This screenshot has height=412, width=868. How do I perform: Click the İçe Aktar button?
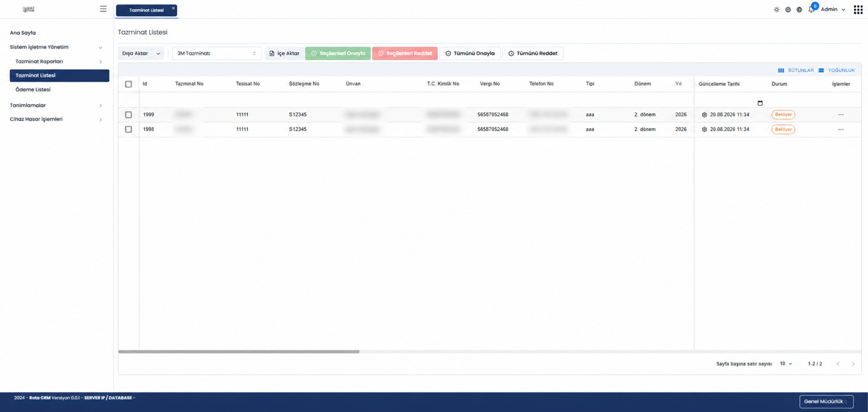(284, 53)
